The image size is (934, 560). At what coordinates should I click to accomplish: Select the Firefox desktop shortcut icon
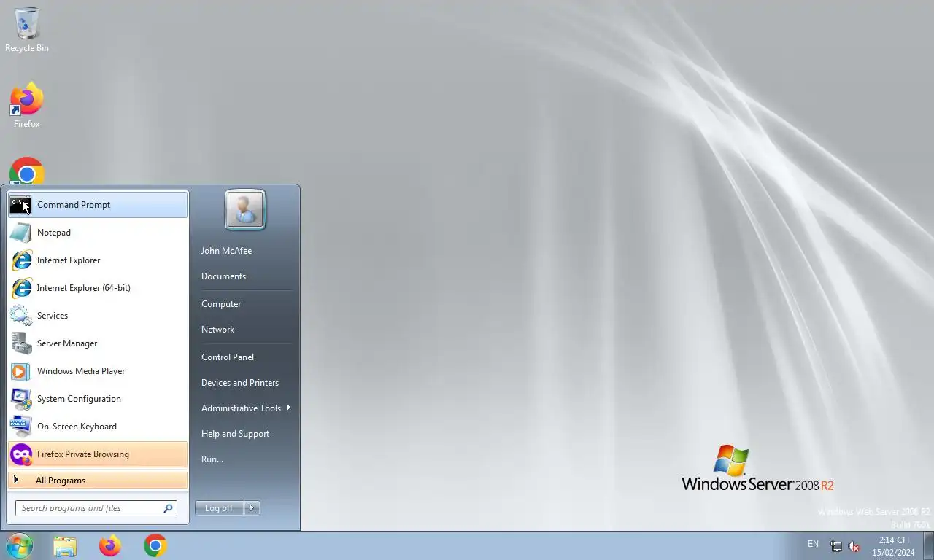tap(27, 106)
